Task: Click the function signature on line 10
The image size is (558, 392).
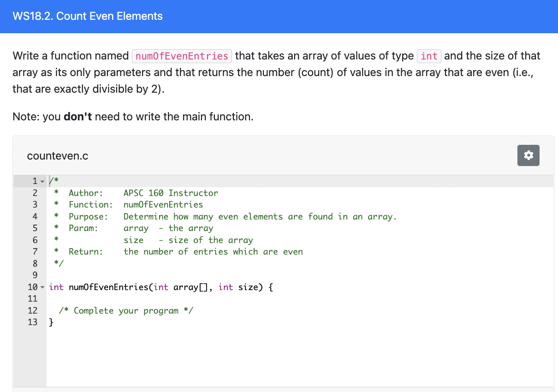Action: 160,287
